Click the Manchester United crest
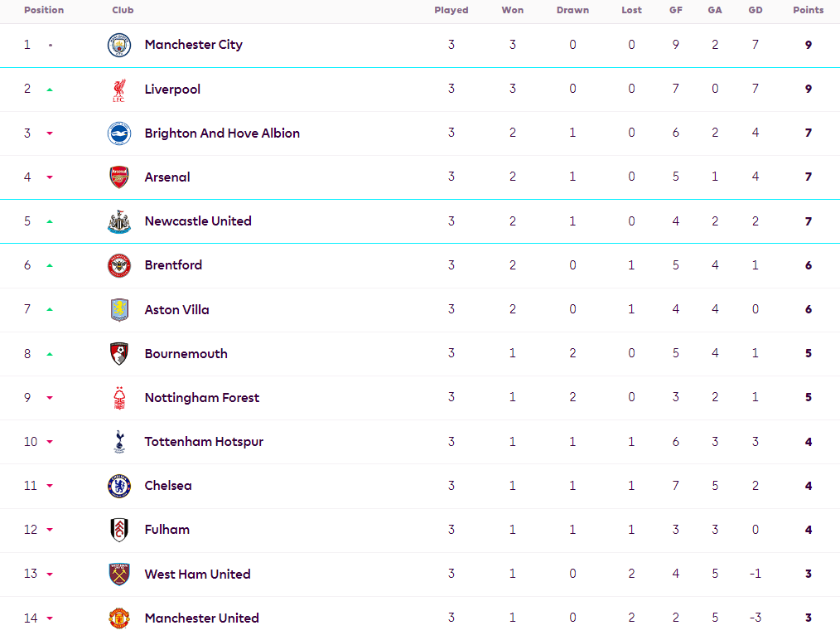Image resolution: width=840 pixels, height=640 pixels. click(119, 618)
